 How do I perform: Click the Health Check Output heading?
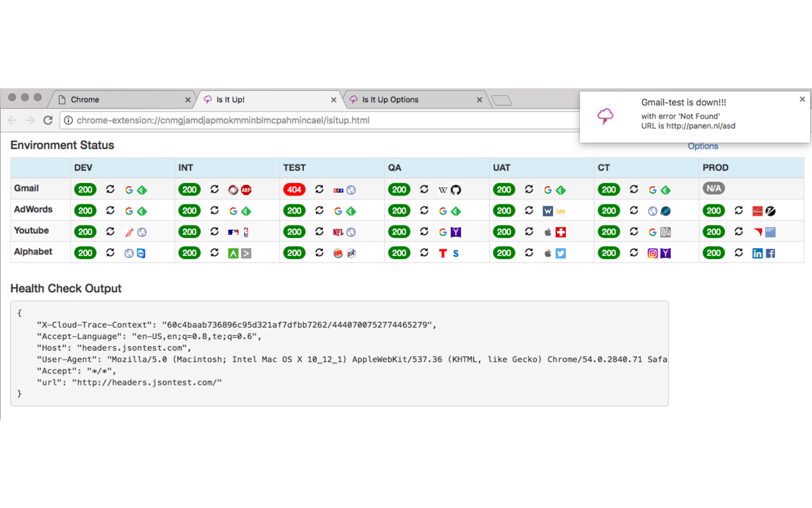(66, 288)
